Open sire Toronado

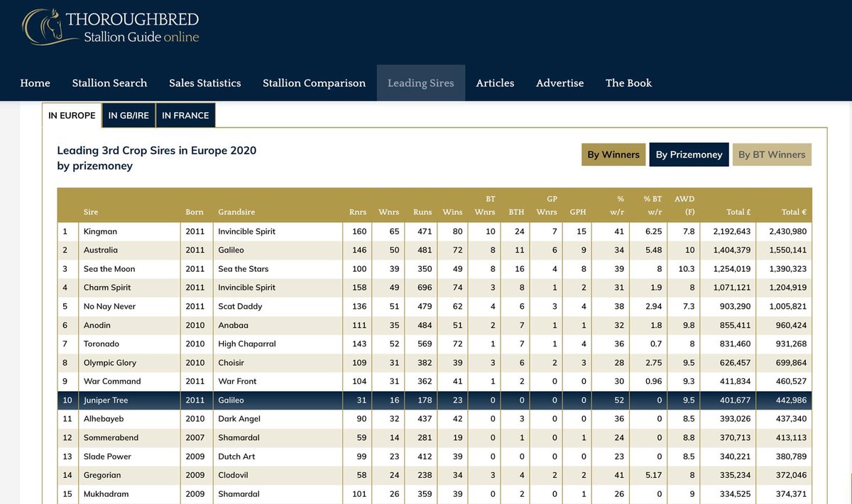tap(101, 344)
